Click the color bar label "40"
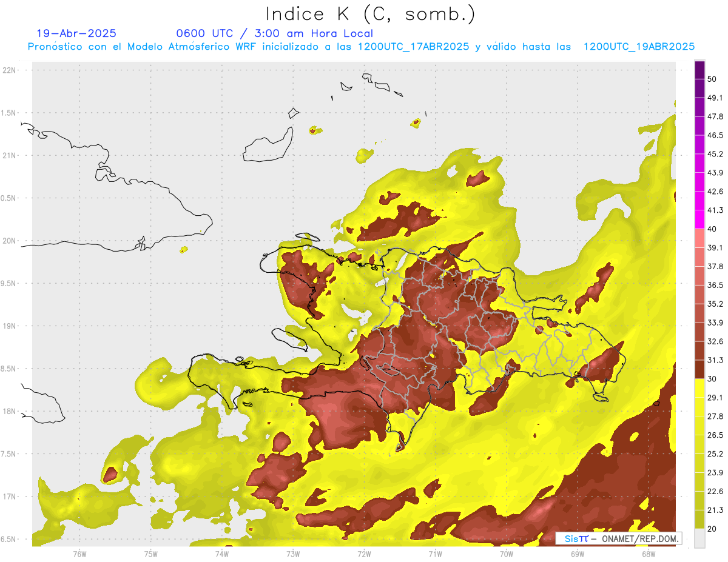Screen dimensions: 728x562 pyautogui.click(x=713, y=229)
